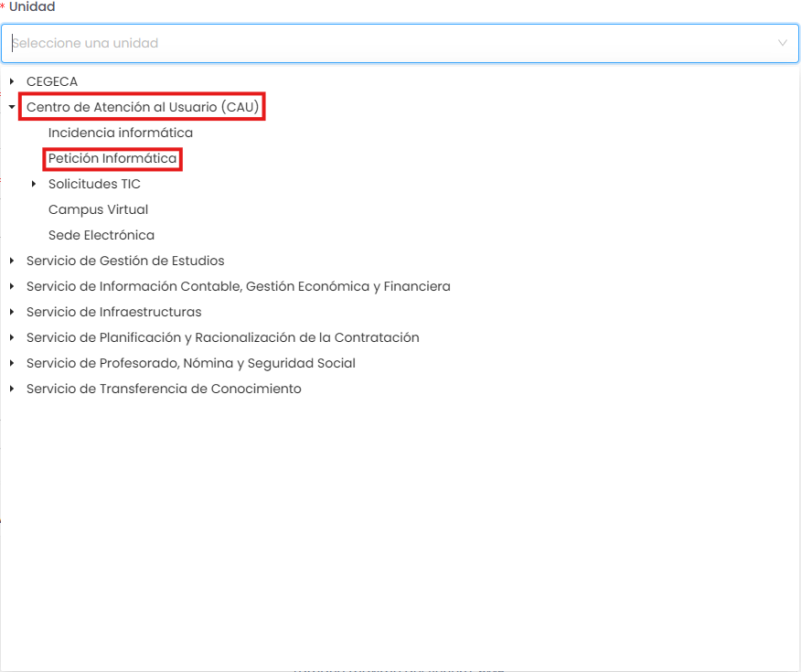
Task: Expand the CEGECA tree node arrow
Action: (x=12, y=81)
